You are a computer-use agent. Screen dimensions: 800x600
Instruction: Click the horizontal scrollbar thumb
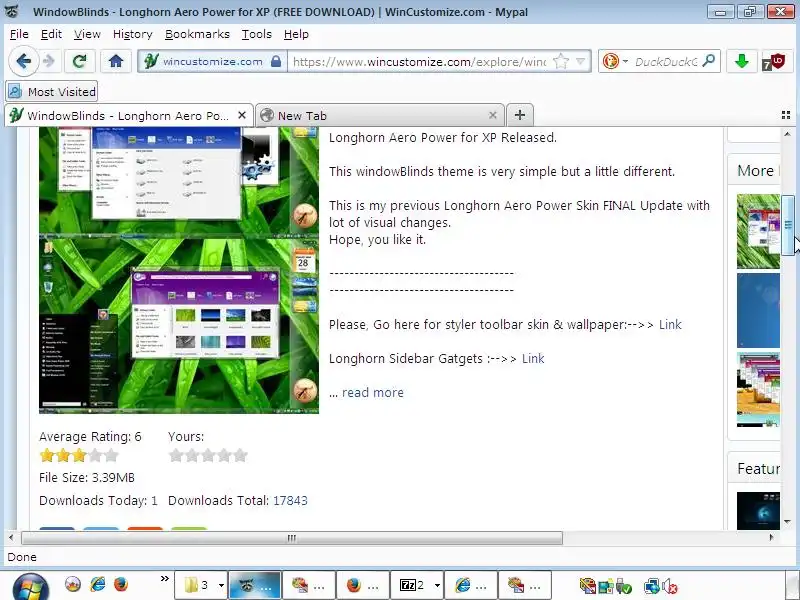[292, 538]
